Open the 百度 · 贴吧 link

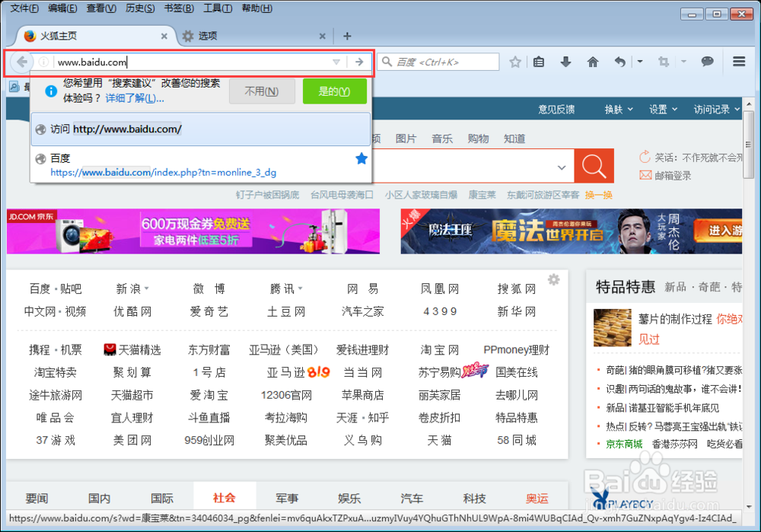[56, 288]
